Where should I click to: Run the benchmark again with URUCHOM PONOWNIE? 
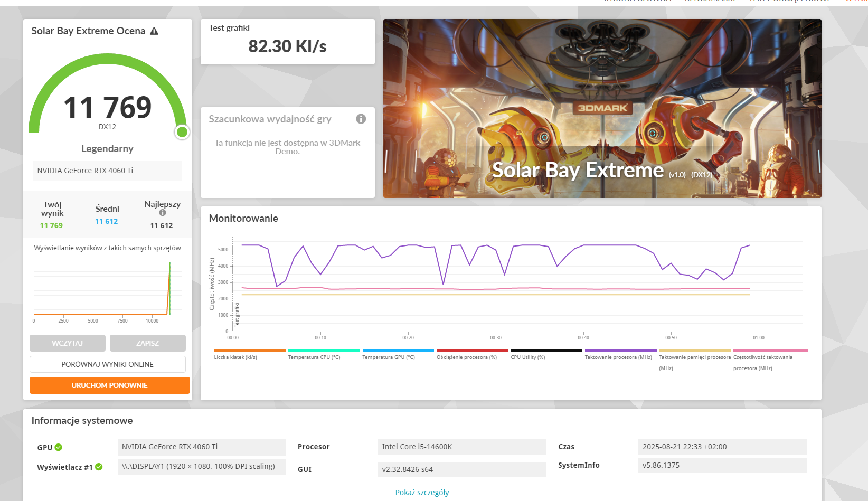click(110, 385)
